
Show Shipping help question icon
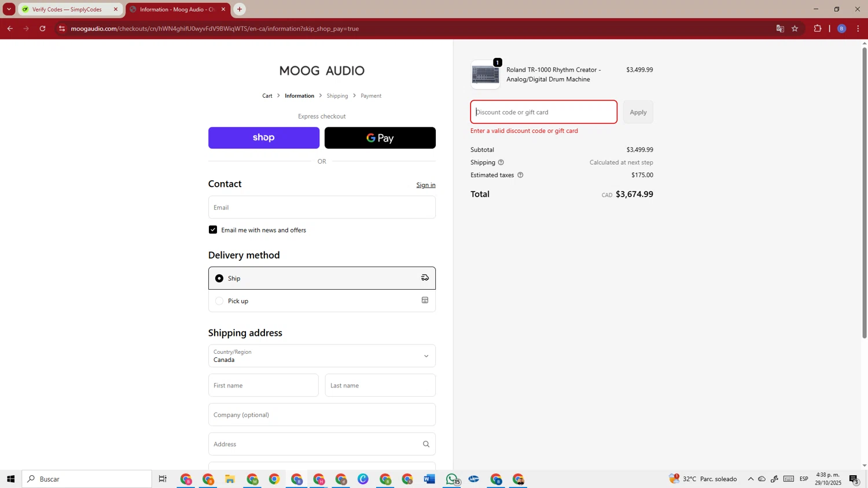[501, 162]
